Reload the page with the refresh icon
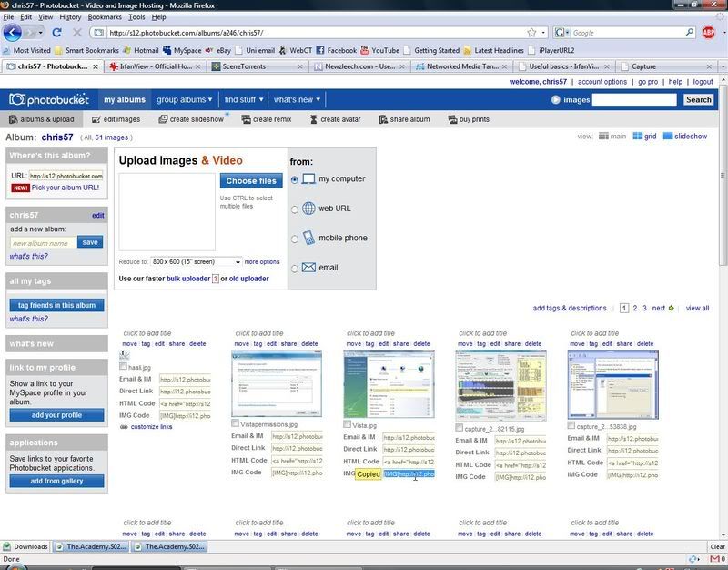The image size is (728, 570). click(56, 33)
